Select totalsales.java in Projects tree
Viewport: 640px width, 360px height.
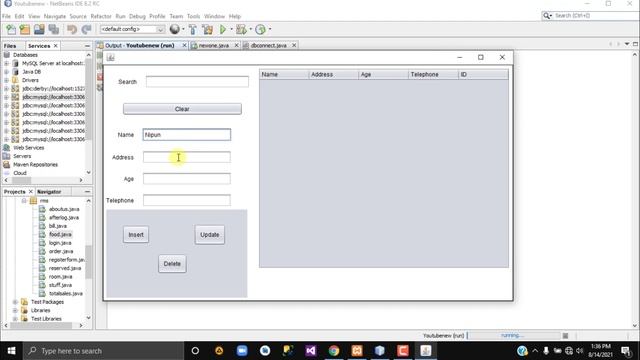tap(66, 293)
